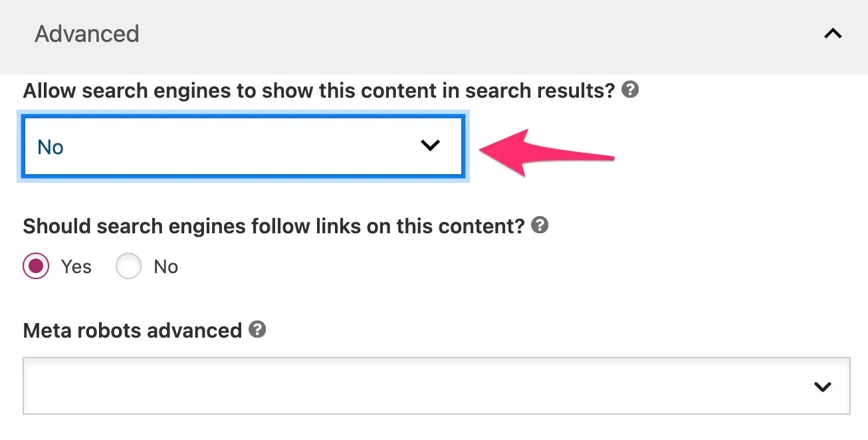Image resolution: width=868 pixels, height=440 pixels.
Task: Click the Meta robots advanced help icon
Action: click(x=257, y=329)
